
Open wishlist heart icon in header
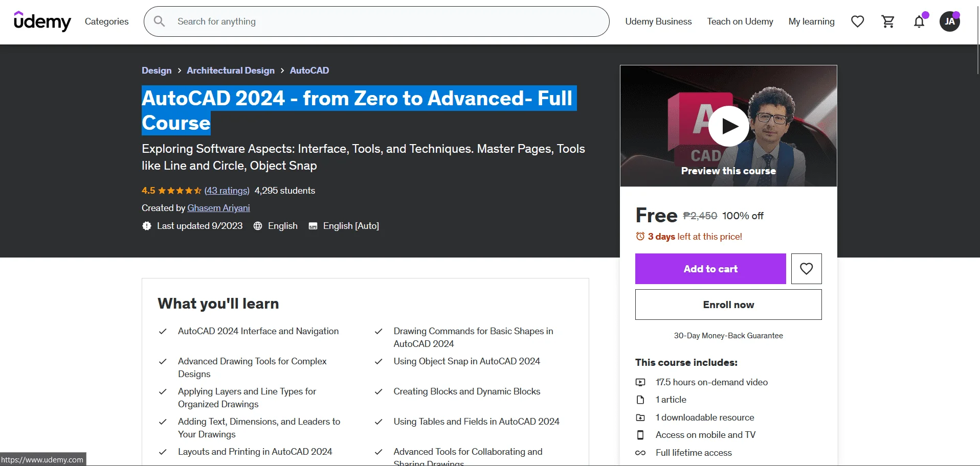(858, 21)
